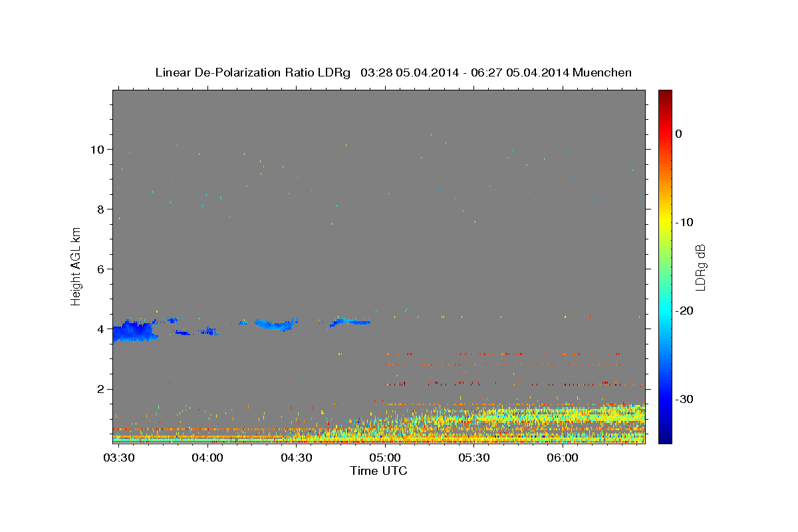Click the blue cloud streak near 04:50
This screenshot has width=798, height=532.
[x=350, y=322]
